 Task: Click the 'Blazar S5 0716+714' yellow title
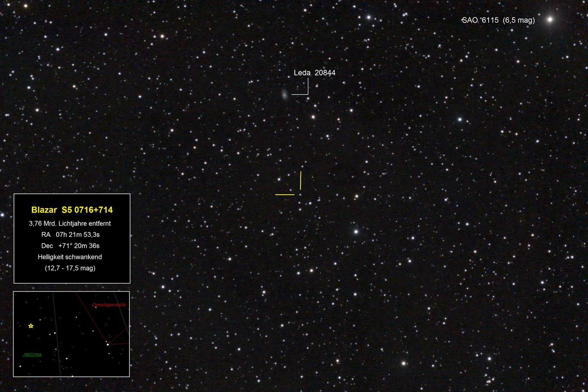(x=72, y=210)
